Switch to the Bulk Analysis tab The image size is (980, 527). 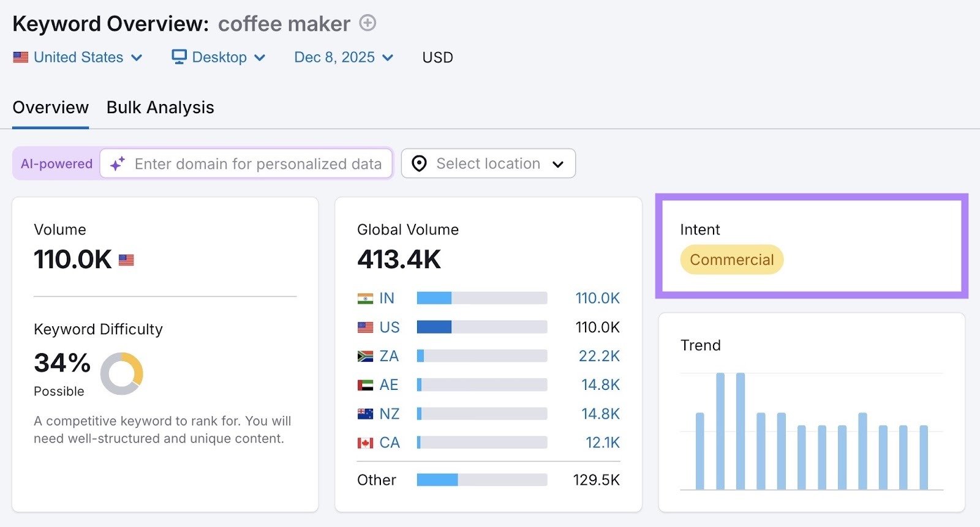coord(160,108)
